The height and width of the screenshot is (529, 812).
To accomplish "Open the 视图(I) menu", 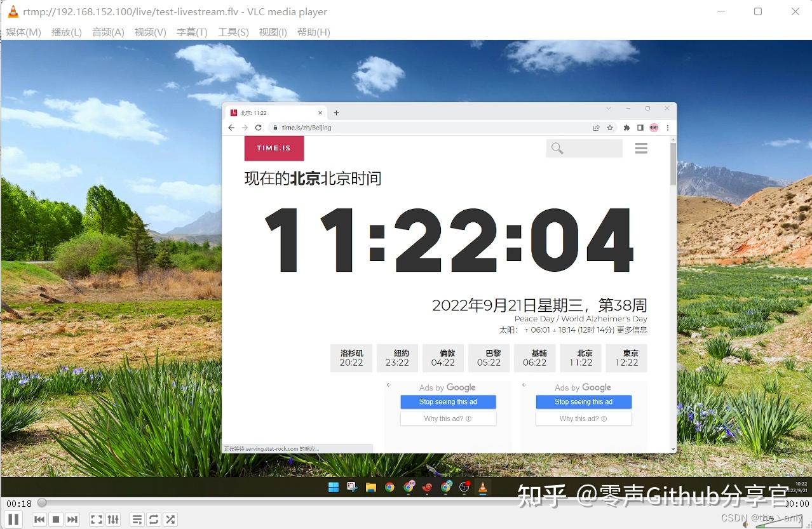I will click(x=273, y=32).
